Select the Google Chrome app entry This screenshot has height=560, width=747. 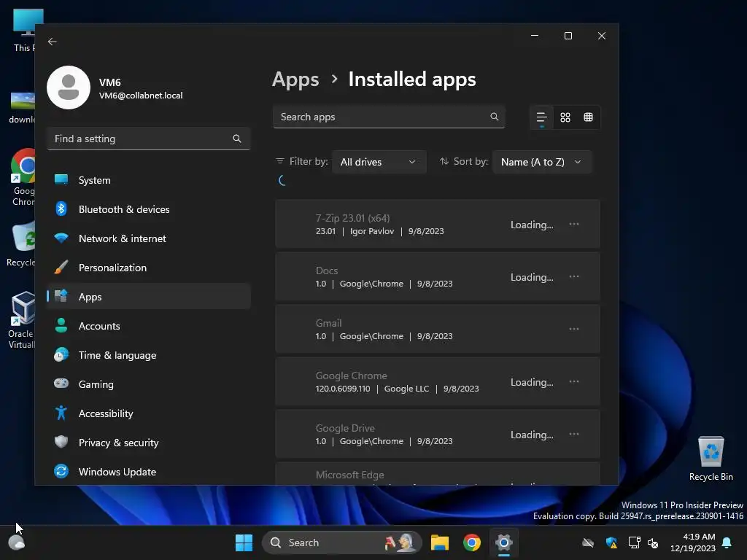[438, 382]
